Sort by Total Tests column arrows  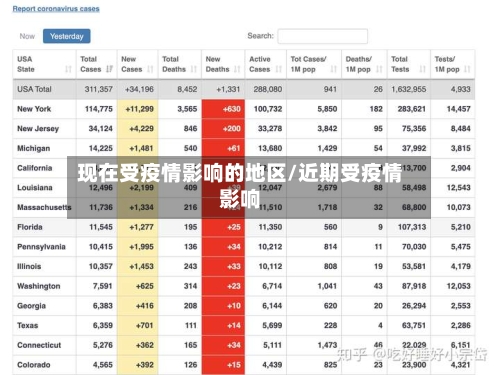tap(423, 69)
